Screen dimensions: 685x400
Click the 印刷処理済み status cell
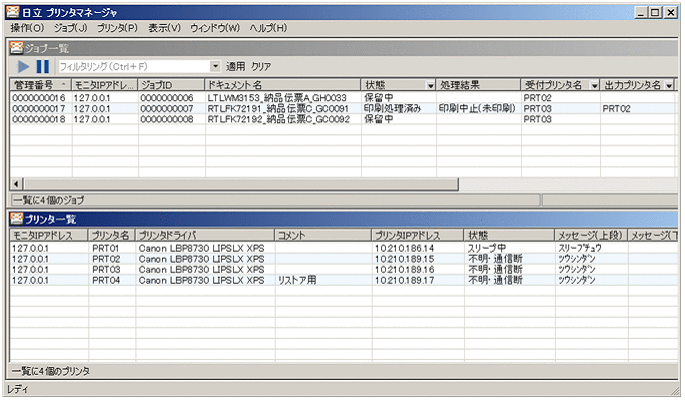click(392, 108)
